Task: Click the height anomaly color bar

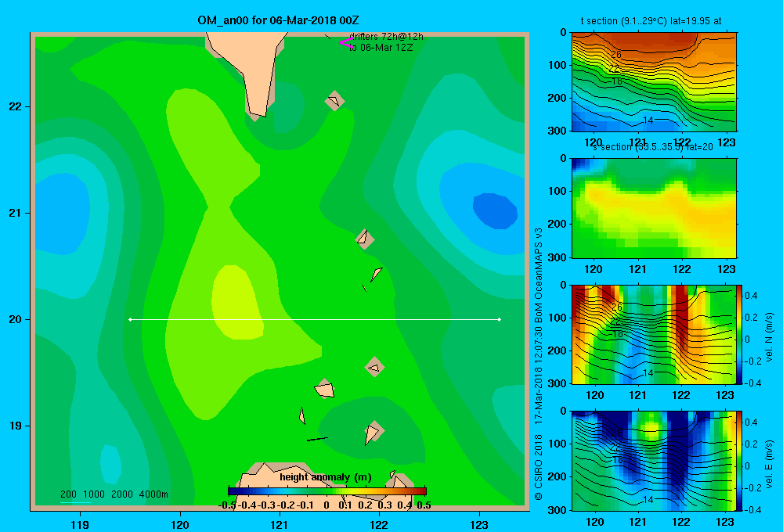Action: (x=327, y=491)
